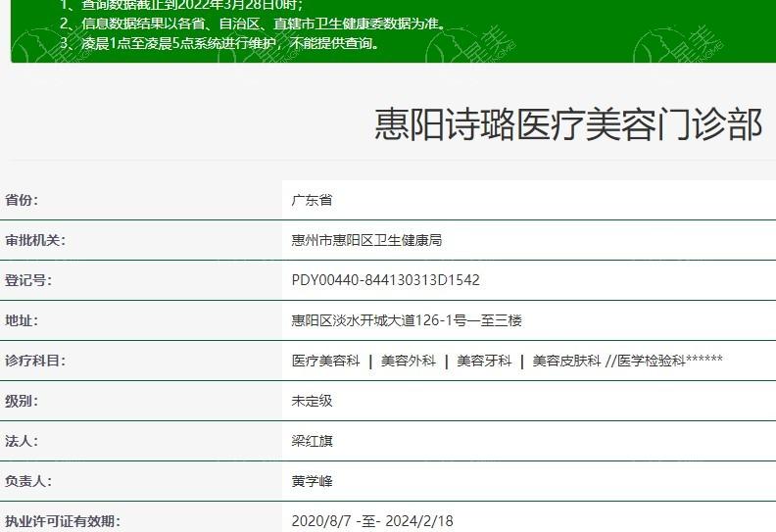Select 美容外科 department text
This screenshot has width=776, height=532.
click(x=409, y=361)
